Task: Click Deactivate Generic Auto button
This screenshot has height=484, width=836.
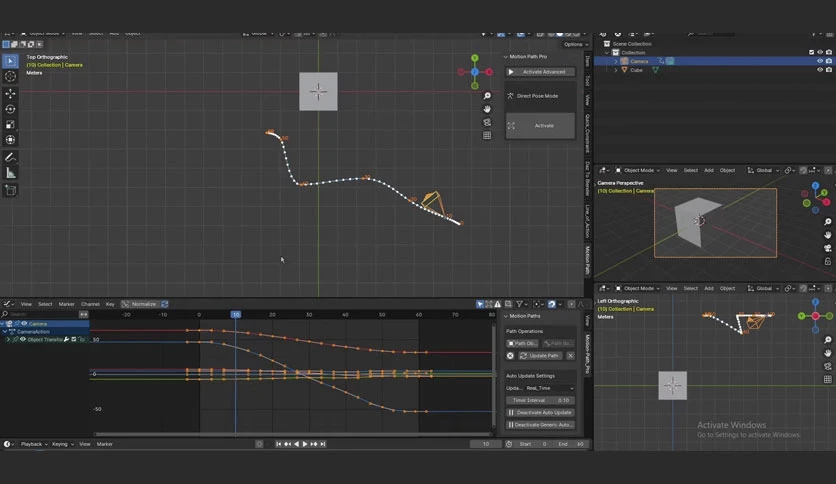Action: [x=540, y=425]
